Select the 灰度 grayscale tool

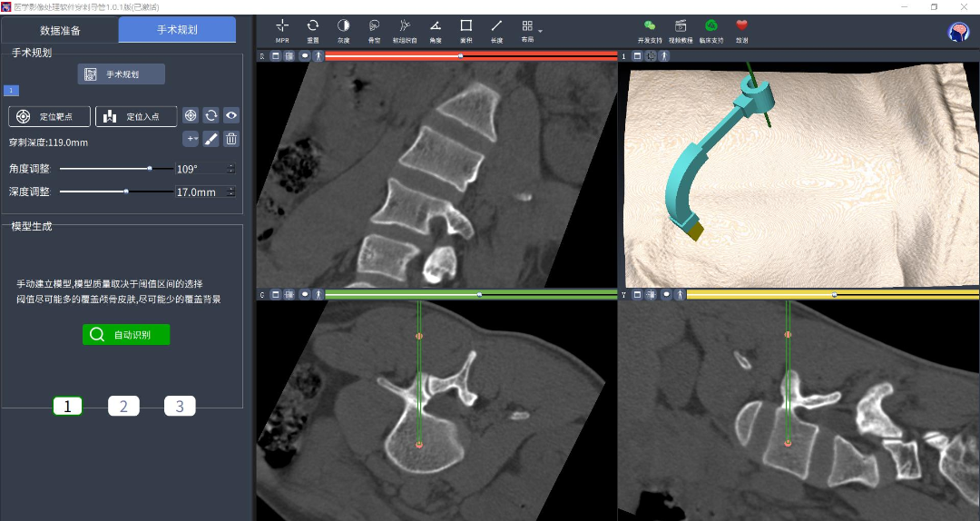(343, 26)
